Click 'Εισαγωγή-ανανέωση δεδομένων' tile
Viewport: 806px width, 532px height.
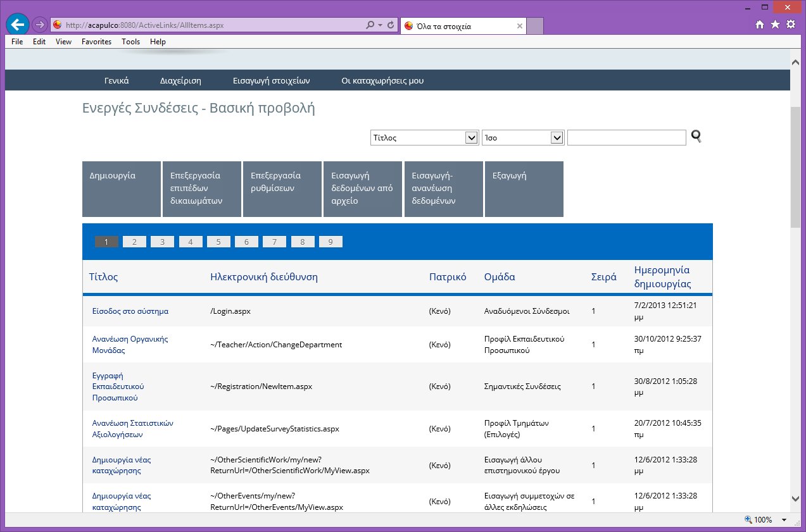point(444,189)
